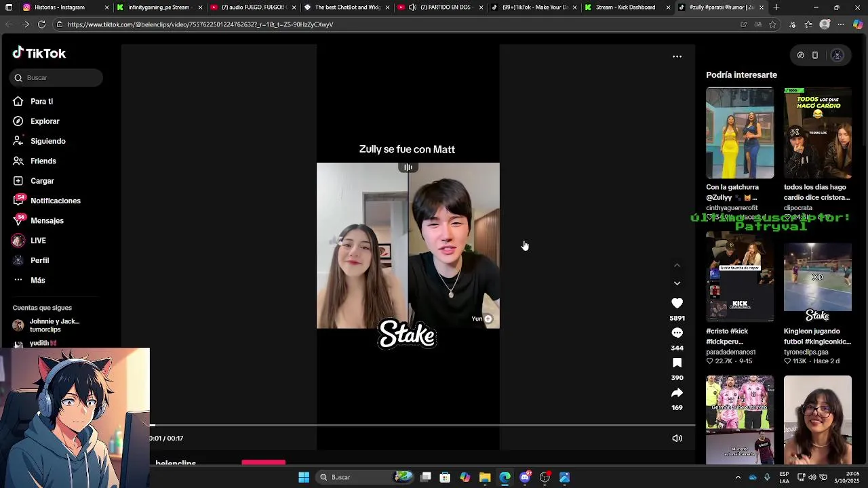The height and width of the screenshot is (488, 868).
Task: Open the #cristo #kick recommended video
Action: [739, 277]
